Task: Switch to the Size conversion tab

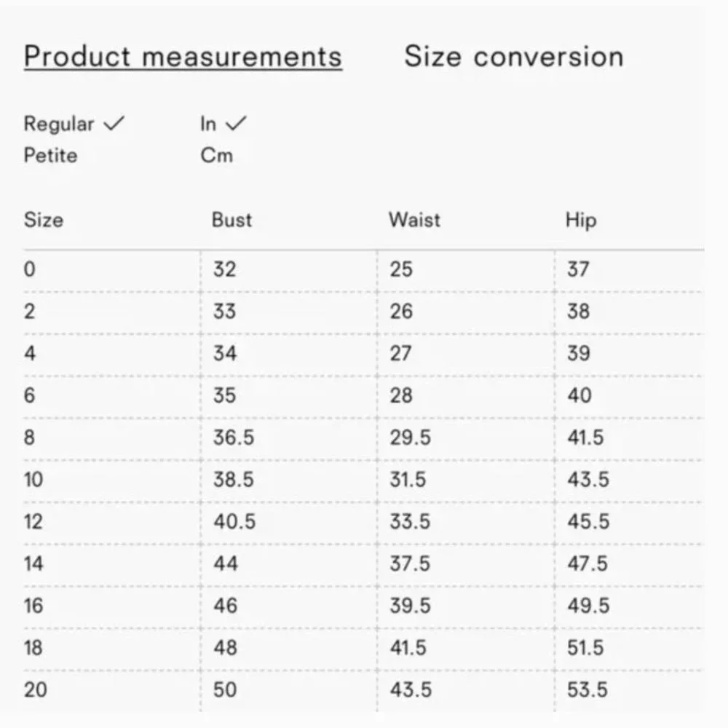Action: (x=513, y=57)
